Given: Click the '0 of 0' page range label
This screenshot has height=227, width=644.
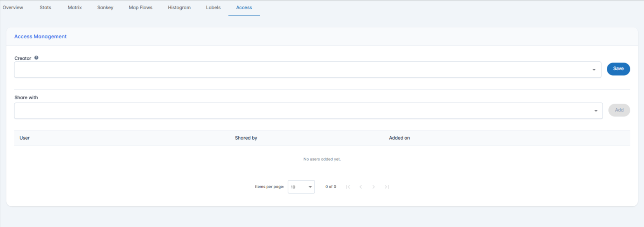Looking at the screenshot, I should (331, 187).
